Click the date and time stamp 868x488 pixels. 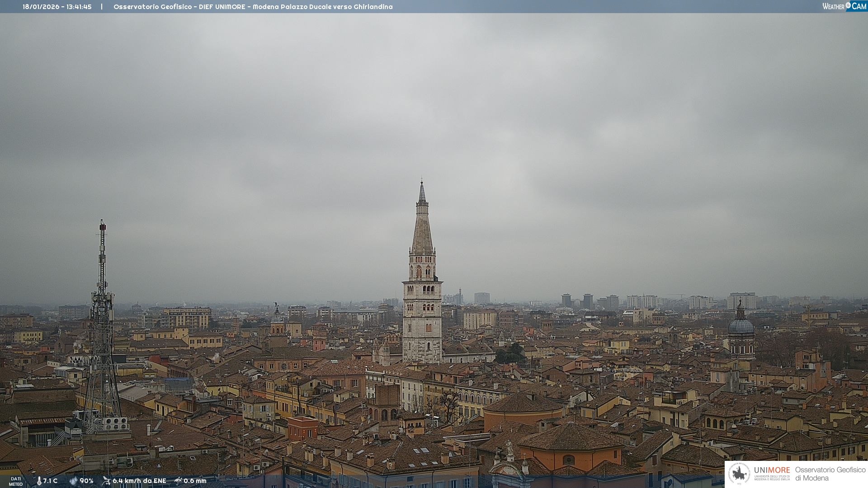[x=57, y=7]
